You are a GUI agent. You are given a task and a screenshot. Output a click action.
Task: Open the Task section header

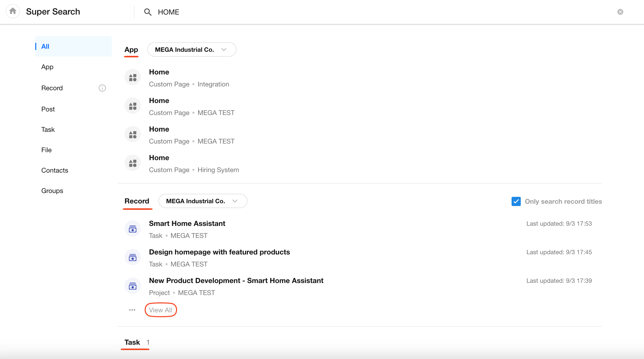(x=132, y=342)
